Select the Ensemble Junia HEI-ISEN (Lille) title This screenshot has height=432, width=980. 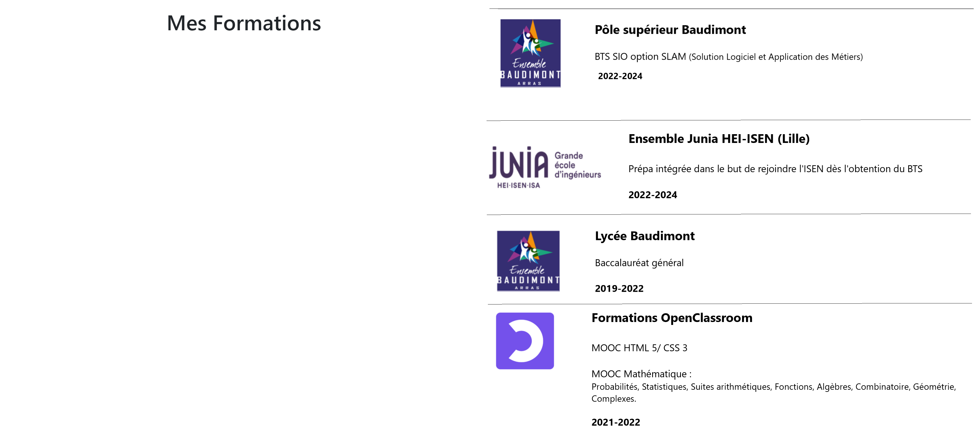(x=719, y=139)
